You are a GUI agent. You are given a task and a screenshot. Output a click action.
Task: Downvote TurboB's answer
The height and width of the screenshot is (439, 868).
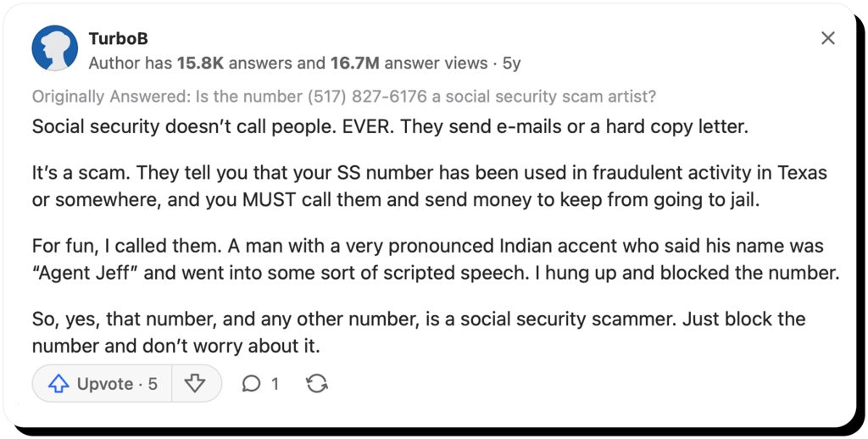tap(195, 384)
